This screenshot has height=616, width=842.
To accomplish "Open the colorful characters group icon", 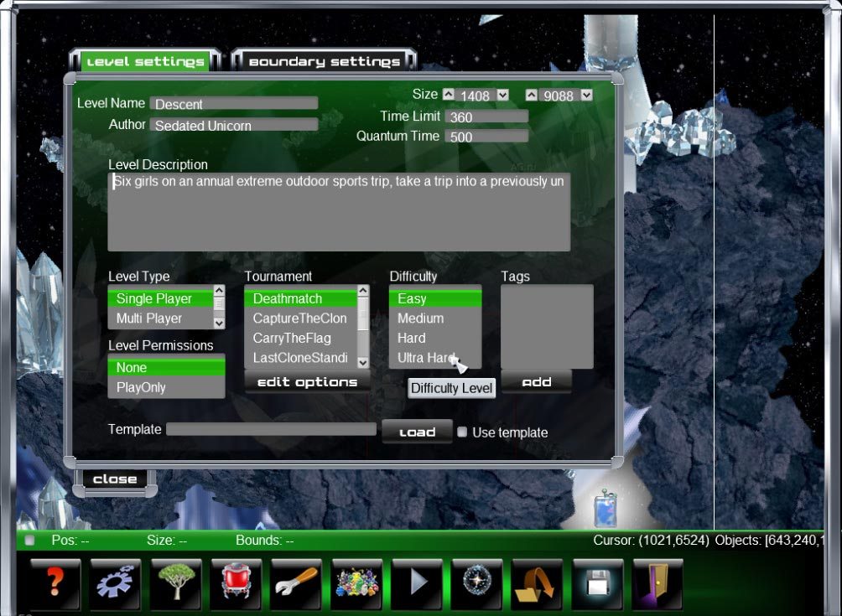I will 357,583.
